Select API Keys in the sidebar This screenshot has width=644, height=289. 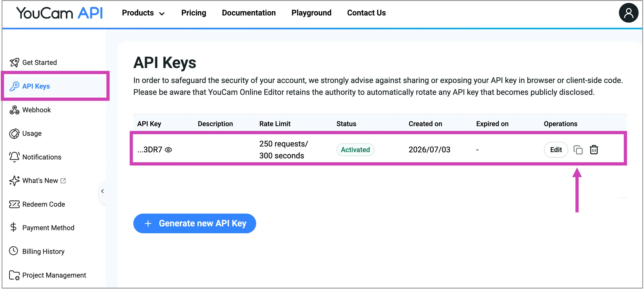tap(55, 86)
